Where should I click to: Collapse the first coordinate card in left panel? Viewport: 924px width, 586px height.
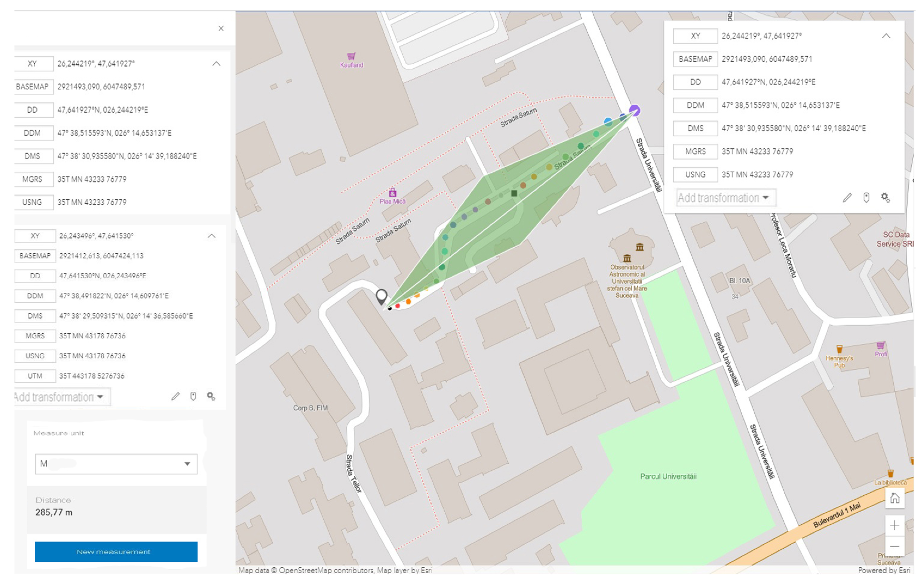(216, 64)
